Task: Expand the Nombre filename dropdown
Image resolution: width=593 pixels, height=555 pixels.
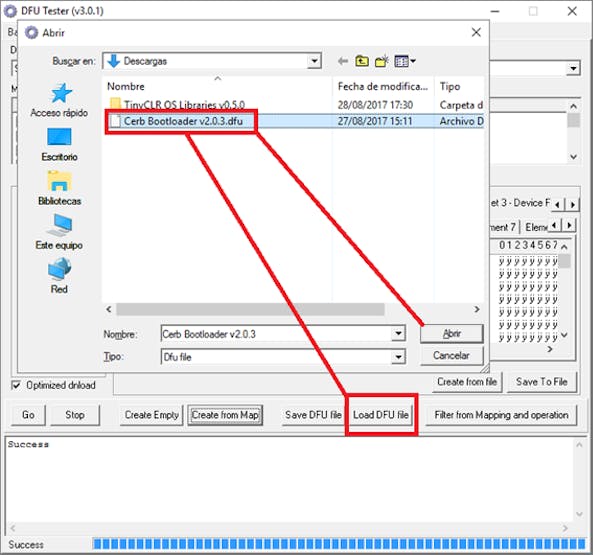Action: point(398,333)
